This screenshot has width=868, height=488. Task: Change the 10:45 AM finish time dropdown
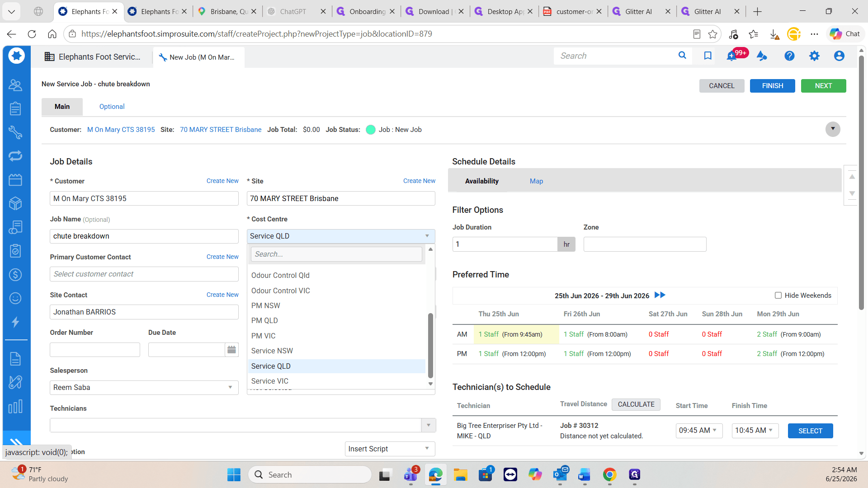(x=755, y=431)
